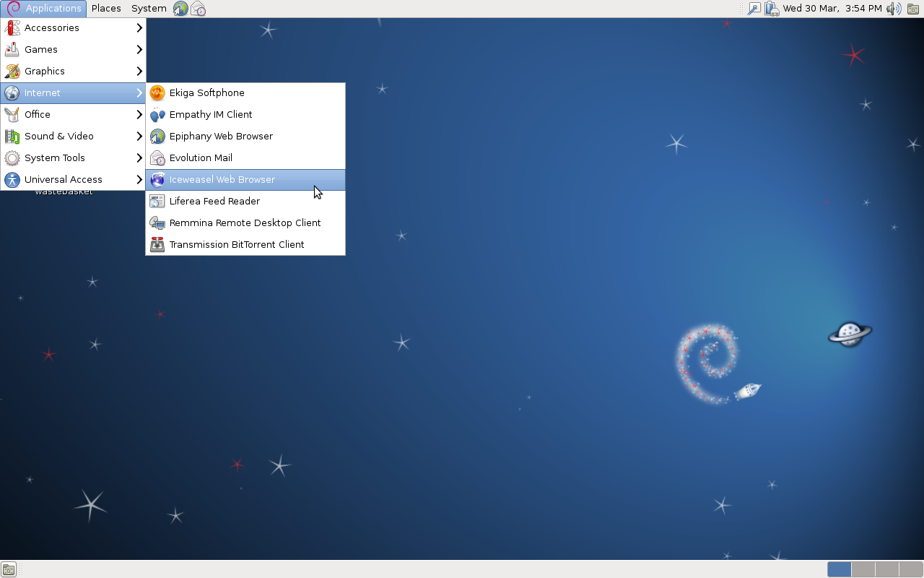Image resolution: width=924 pixels, height=578 pixels.
Task: Click the Ekiga Softphone icon
Action: (x=157, y=92)
